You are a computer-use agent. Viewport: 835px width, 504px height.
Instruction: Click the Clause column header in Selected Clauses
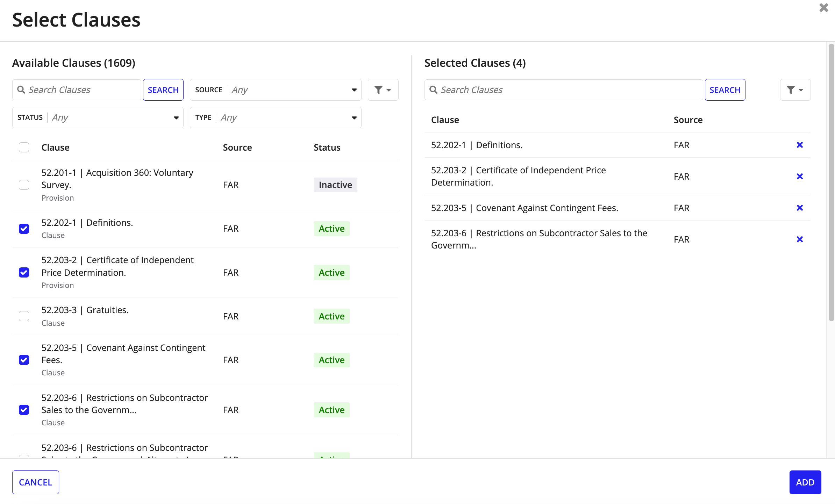(x=445, y=120)
